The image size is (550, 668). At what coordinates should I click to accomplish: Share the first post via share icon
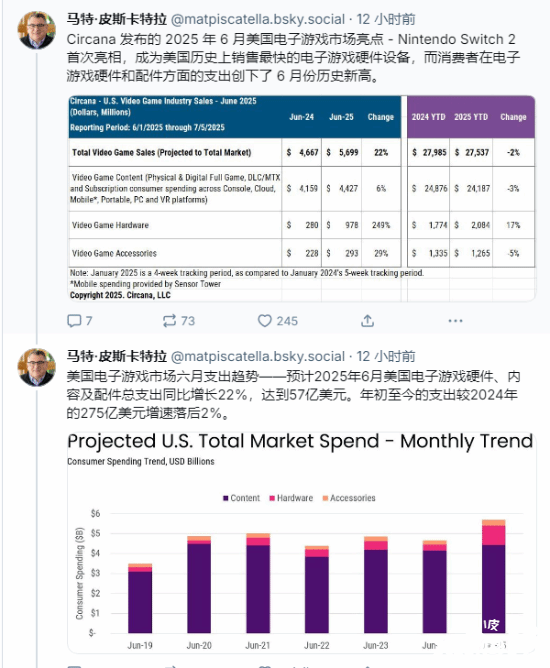tap(367, 321)
